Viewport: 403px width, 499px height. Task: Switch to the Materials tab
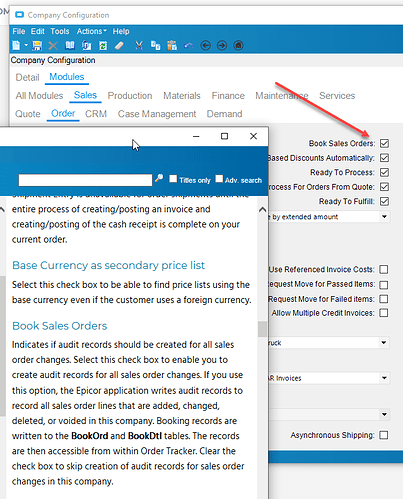182,96
